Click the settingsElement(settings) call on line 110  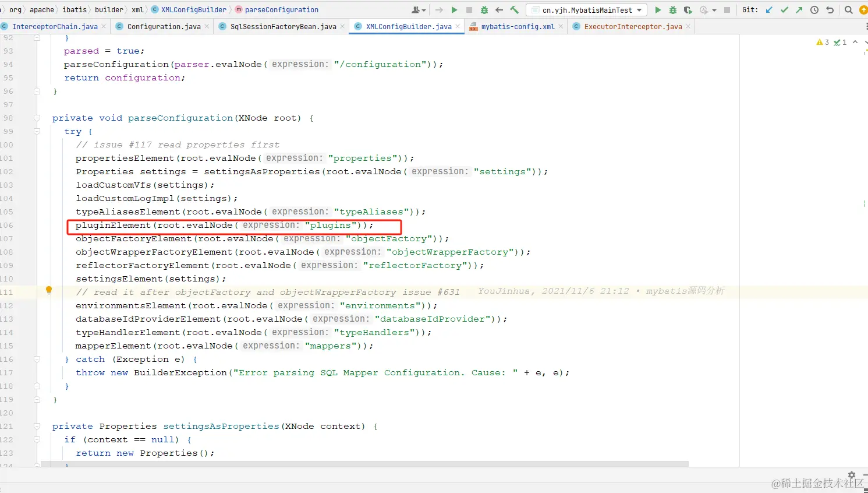(151, 279)
